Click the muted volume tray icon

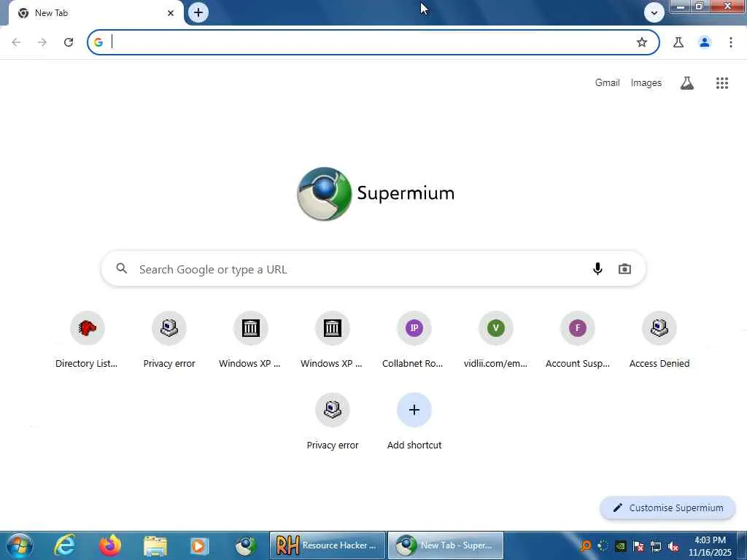[x=673, y=546]
